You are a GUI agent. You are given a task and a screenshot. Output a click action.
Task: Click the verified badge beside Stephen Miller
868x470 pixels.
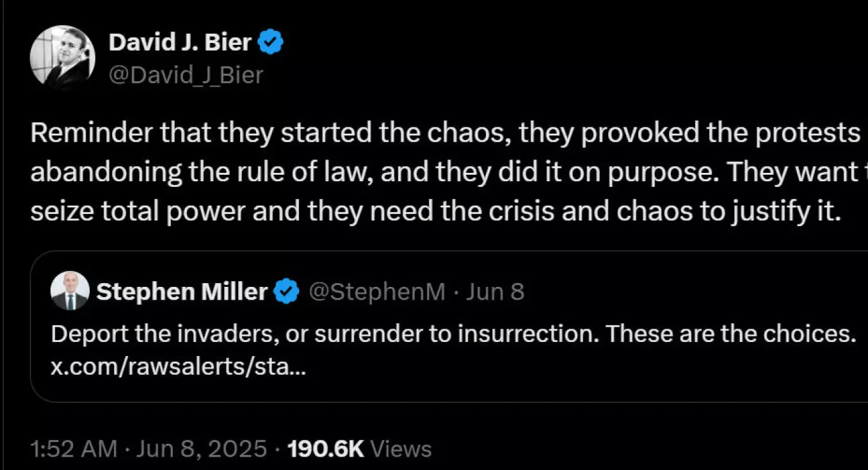click(286, 293)
